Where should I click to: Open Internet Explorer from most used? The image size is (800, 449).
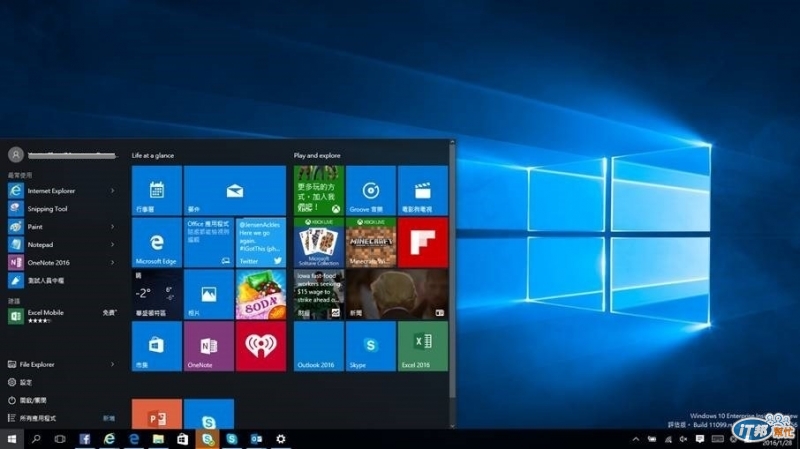coord(60,191)
